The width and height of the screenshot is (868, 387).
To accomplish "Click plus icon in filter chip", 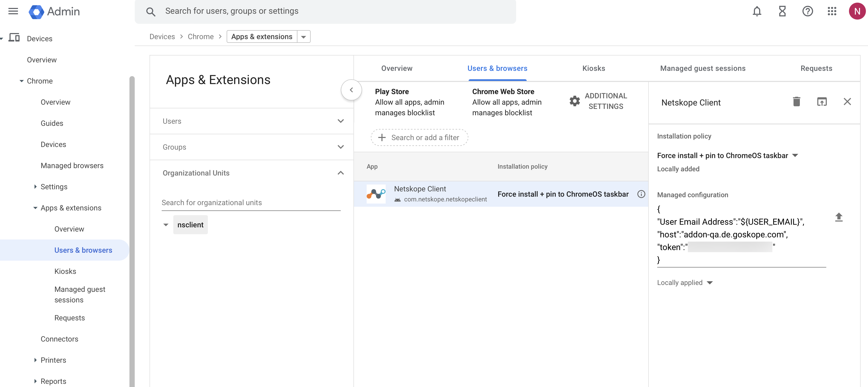I will pyautogui.click(x=382, y=137).
